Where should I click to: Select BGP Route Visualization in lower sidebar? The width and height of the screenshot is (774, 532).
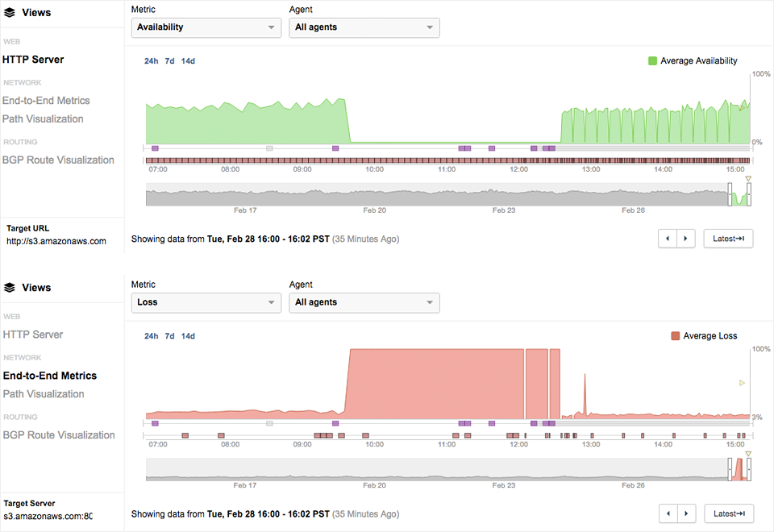pyautogui.click(x=58, y=435)
